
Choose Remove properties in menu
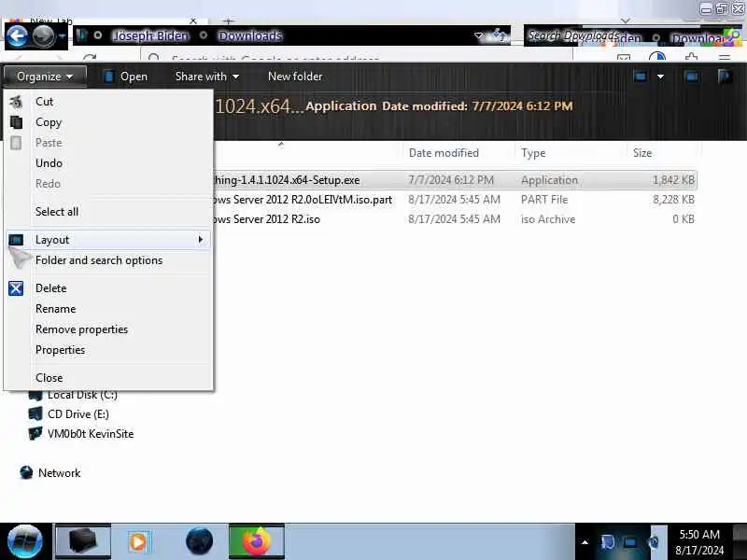coord(108,329)
